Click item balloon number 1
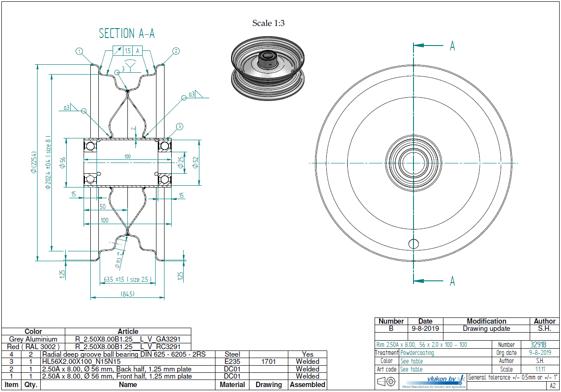 coord(80,51)
